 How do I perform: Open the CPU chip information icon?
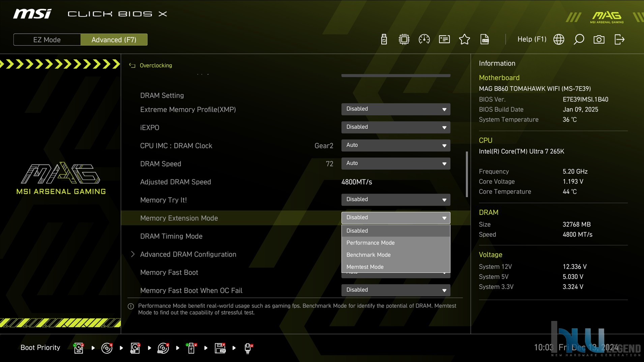click(x=404, y=39)
